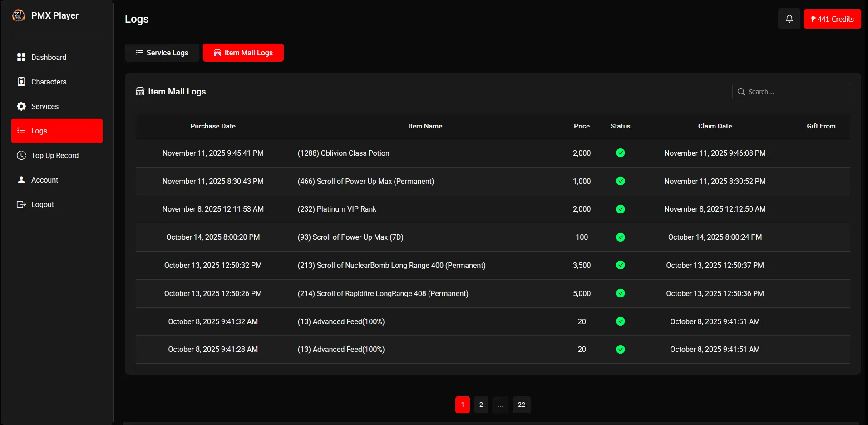Click the PMX Player logo icon
Screen dimensions: 868x425
click(19, 15)
